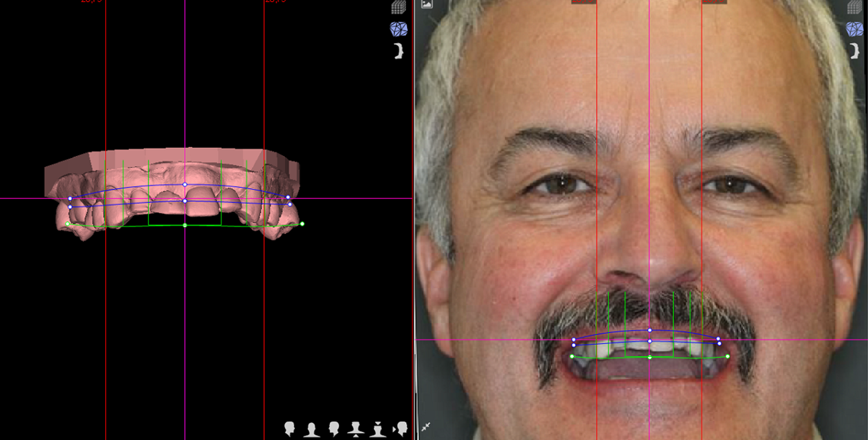Click profile head icon with side arrow

click(x=400, y=429)
